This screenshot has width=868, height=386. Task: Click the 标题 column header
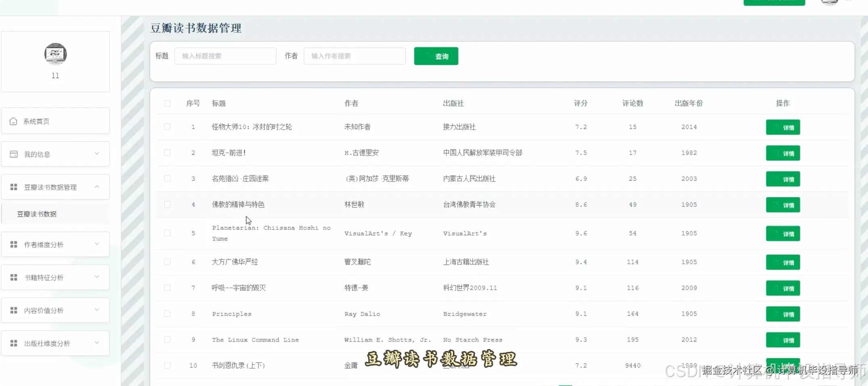pyautogui.click(x=219, y=103)
